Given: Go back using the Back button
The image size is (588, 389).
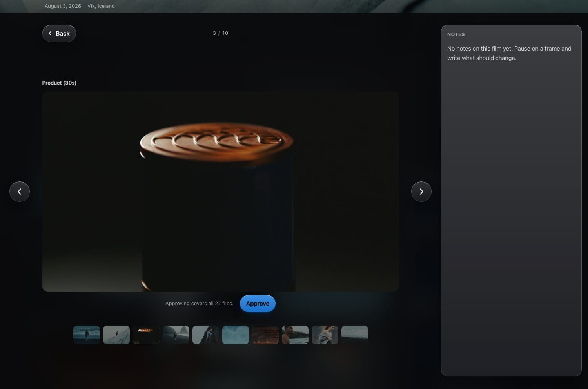Looking at the screenshot, I should coord(59,33).
